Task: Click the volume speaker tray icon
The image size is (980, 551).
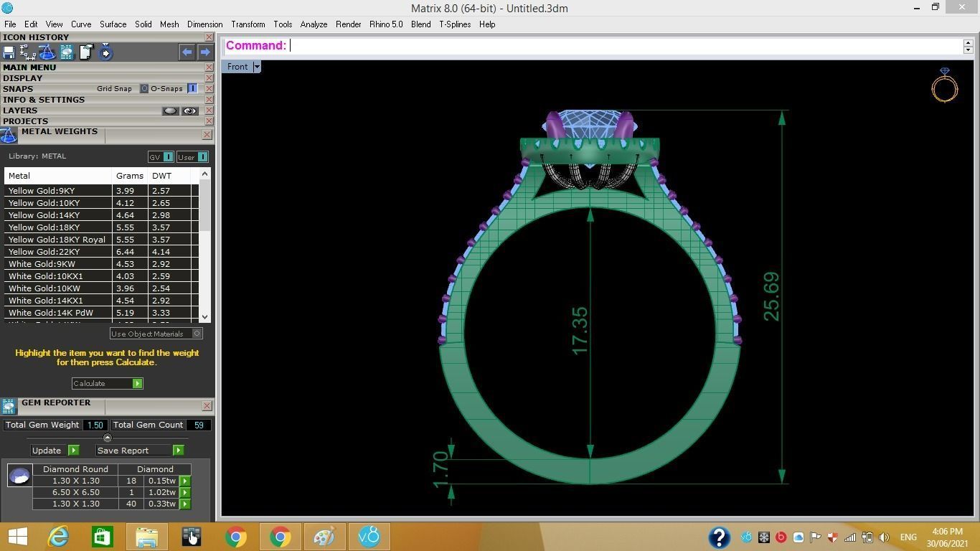Action: [885, 537]
